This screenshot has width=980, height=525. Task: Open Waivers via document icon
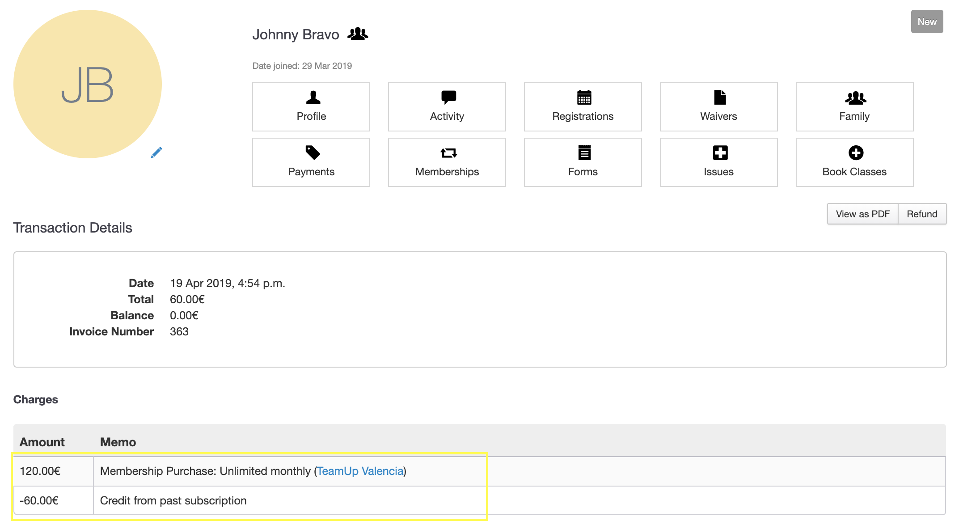click(718, 107)
